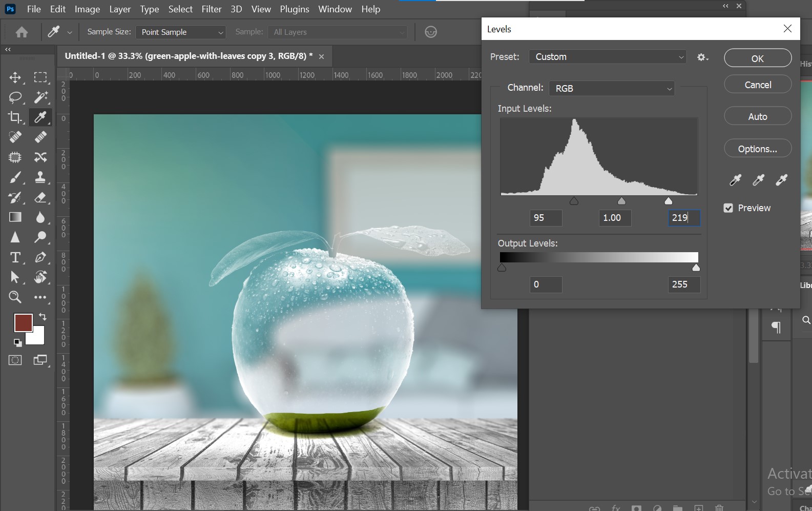Open the Window menu
This screenshot has width=812, height=511.
click(335, 9)
